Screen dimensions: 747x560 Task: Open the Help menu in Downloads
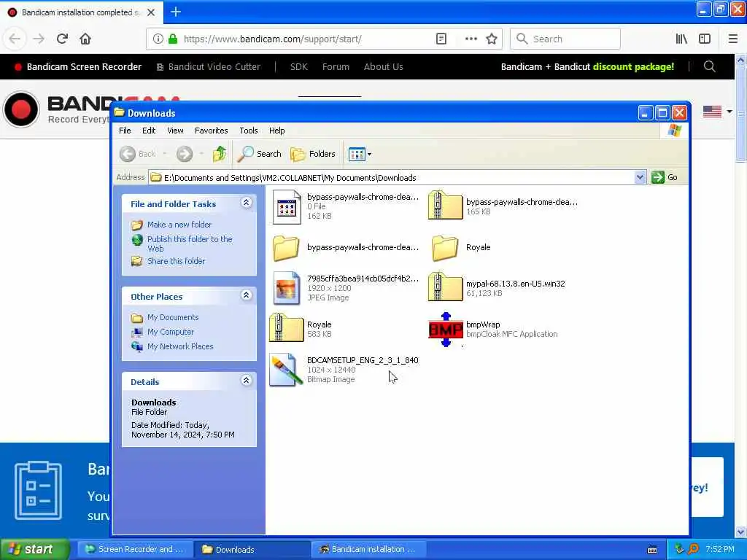(276, 131)
